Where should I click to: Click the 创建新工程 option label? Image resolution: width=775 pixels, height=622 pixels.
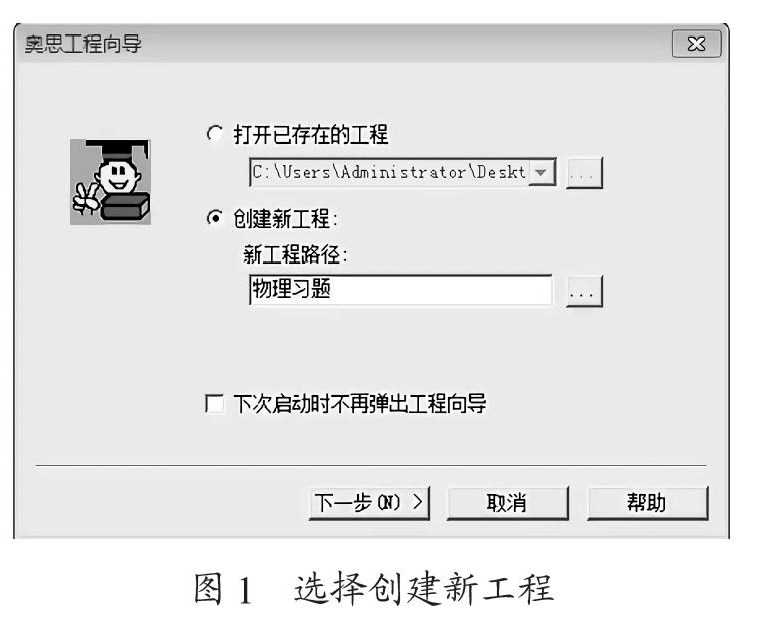pos(285,218)
